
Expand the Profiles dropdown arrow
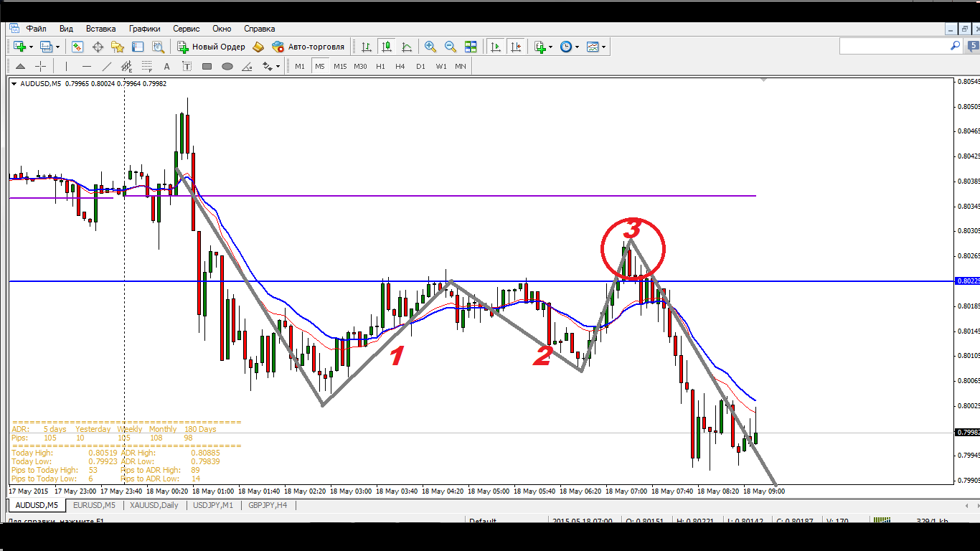point(57,47)
